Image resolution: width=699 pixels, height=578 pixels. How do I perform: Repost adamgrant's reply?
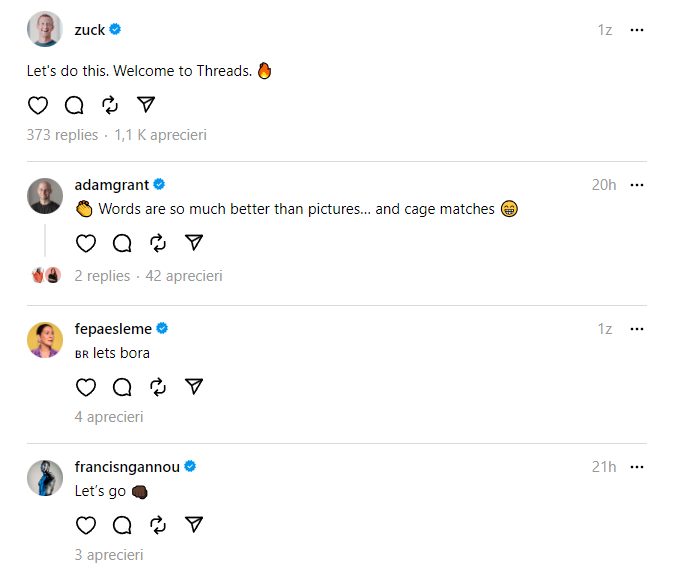point(158,243)
